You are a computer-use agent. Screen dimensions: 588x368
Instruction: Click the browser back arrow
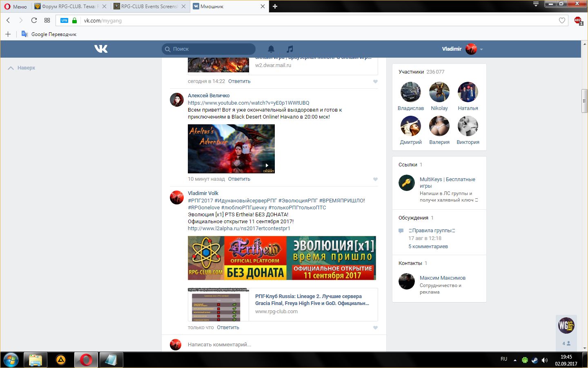tap(8, 20)
